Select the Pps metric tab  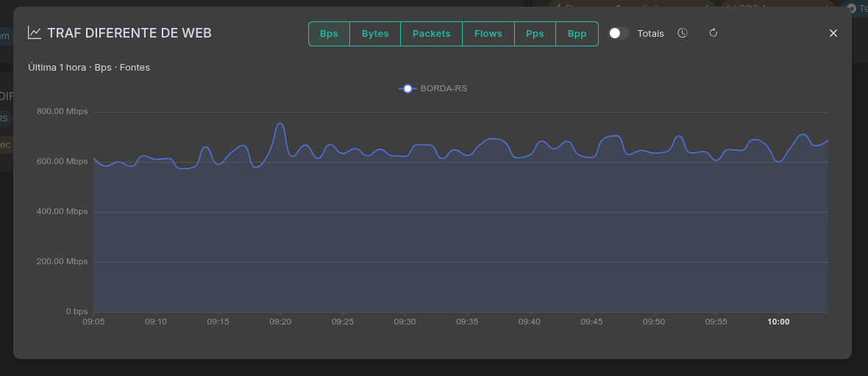coord(535,34)
